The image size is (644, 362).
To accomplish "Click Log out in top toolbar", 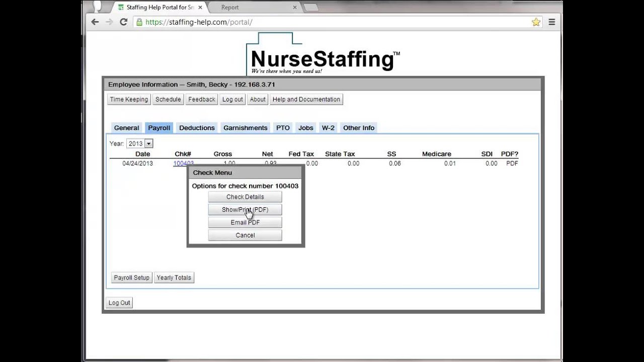I will (x=232, y=100).
